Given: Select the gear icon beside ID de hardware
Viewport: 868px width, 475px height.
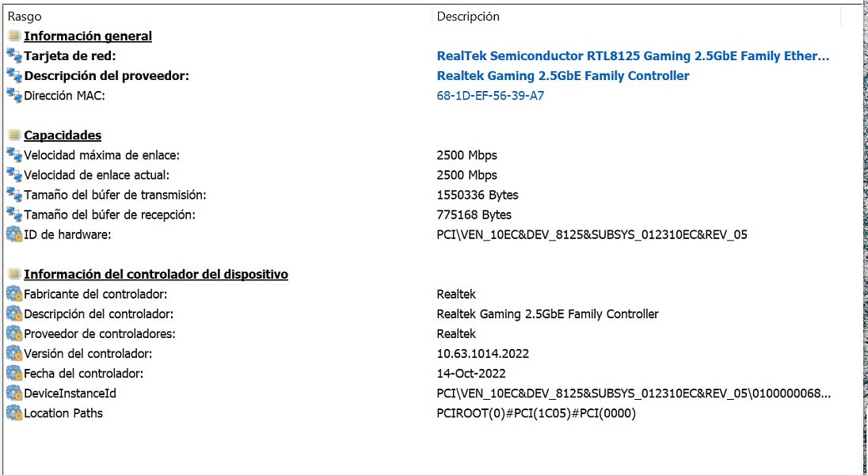Looking at the screenshot, I should click(14, 234).
